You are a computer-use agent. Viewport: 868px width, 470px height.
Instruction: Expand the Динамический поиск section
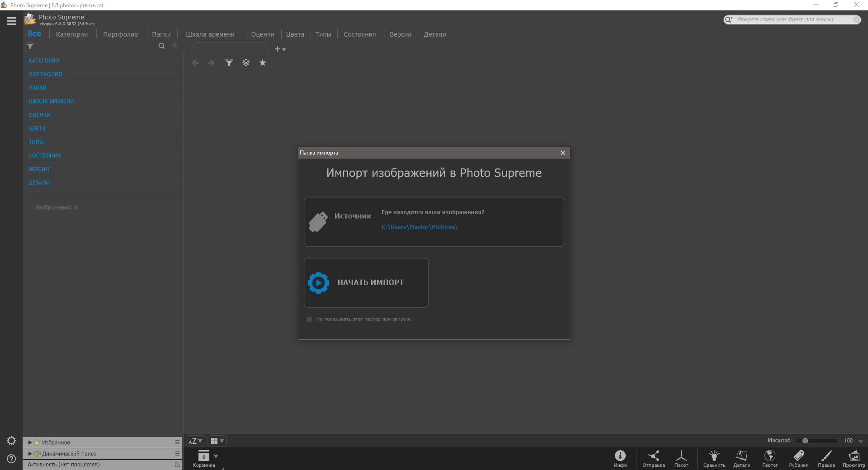coord(30,454)
